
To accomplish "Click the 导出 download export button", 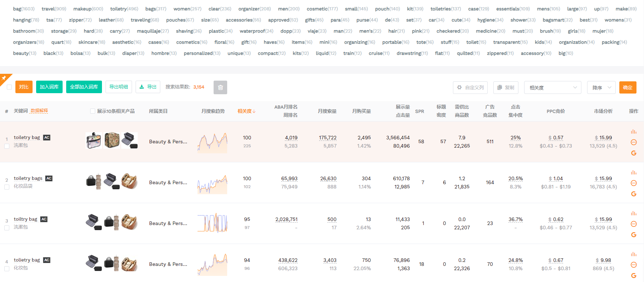I will [x=148, y=87].
